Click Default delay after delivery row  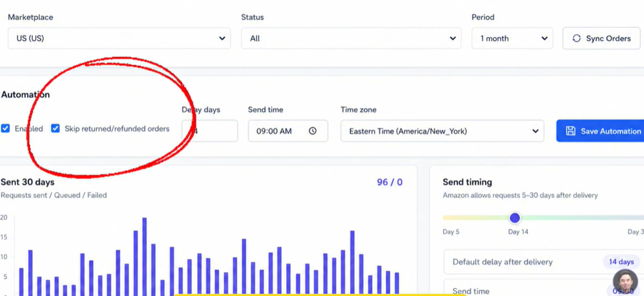pyautogui.click(x=543, y=262)
